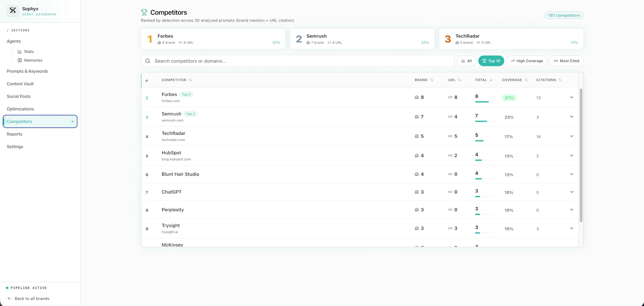Click the URL icon in Semrush summary card
The height and width of the screenshot is (306, 644).
[329, 43]
